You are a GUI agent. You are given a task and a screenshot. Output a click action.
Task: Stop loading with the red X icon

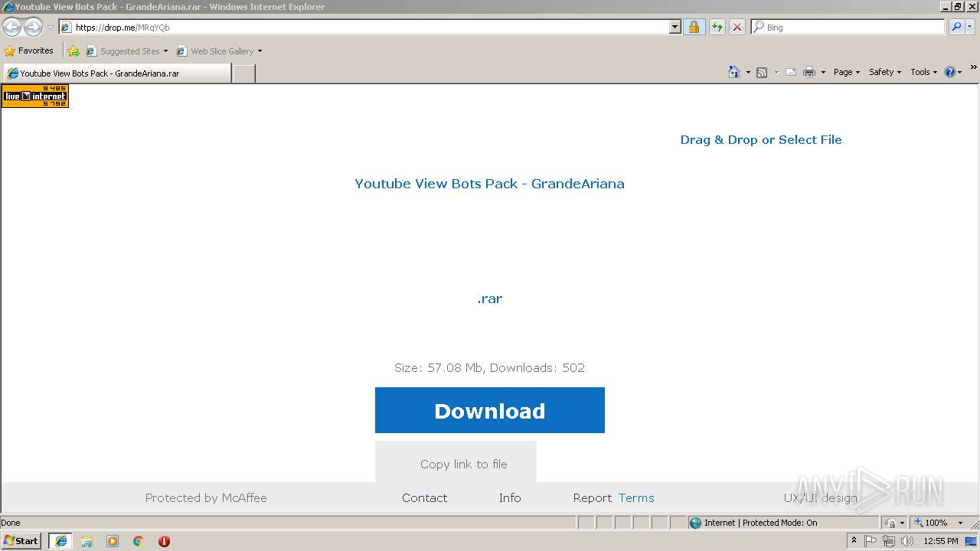(x=737, y=28)
